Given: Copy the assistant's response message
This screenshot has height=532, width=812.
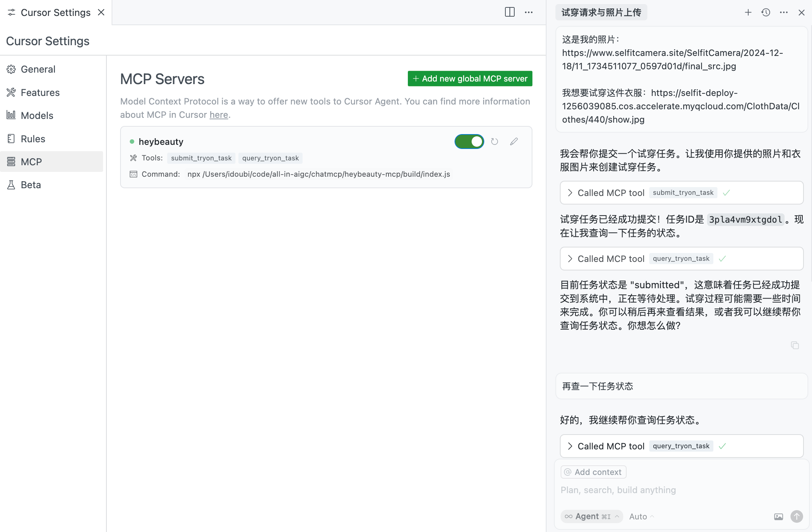Looking at the screenshot, I should [x=795, y=345].
